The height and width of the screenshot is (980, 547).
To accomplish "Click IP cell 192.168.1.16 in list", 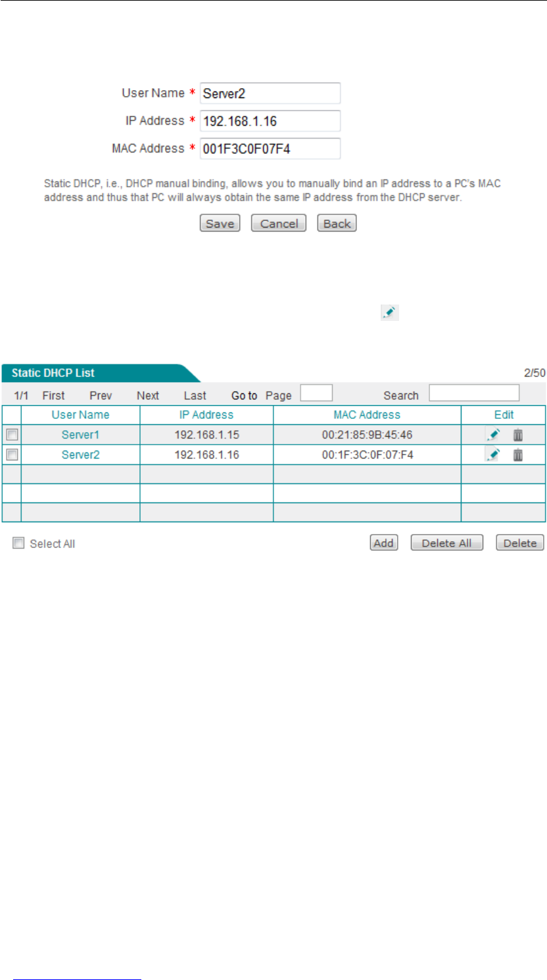I will 206,454.
